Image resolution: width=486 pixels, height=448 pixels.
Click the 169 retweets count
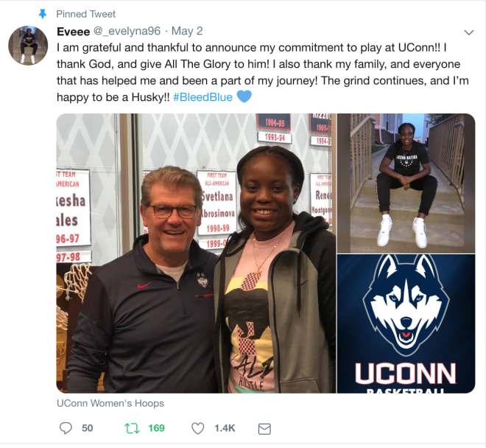[x=157, y=428]
